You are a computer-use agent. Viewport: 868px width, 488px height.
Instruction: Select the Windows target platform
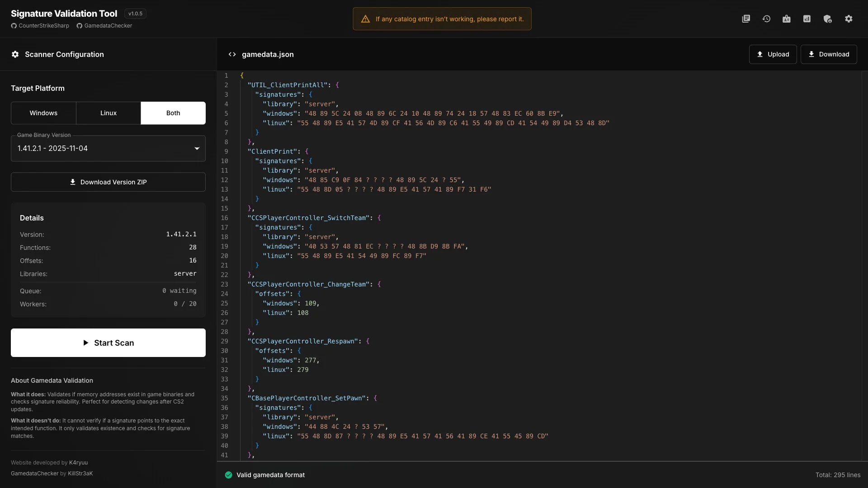pos(43,113)
